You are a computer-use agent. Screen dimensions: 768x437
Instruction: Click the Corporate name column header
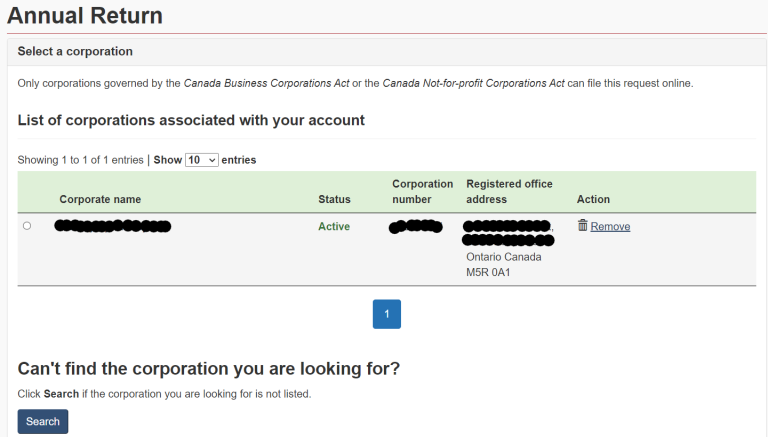click(100, 200)
